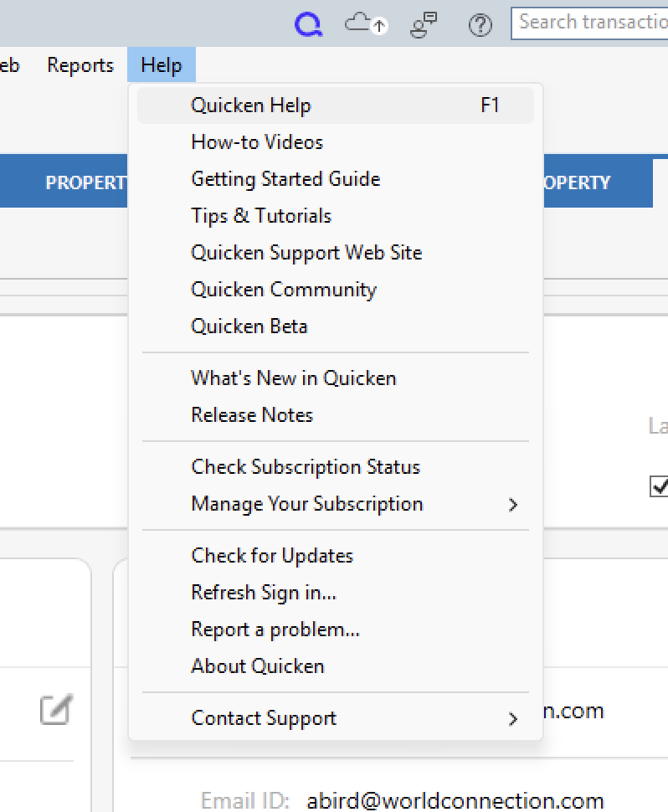
Task: Open cloud sync with the upload arrow icon
Action: (x=366, y=24)
